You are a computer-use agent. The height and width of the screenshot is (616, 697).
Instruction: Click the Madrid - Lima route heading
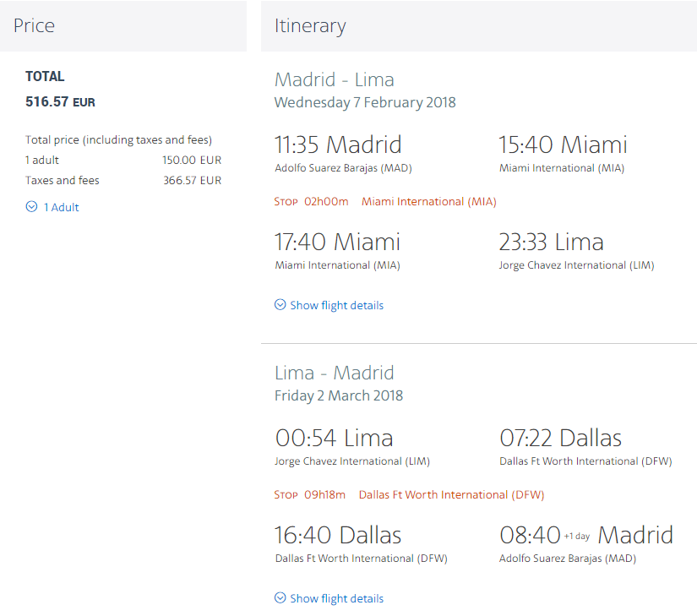click(x=335, y=80)
